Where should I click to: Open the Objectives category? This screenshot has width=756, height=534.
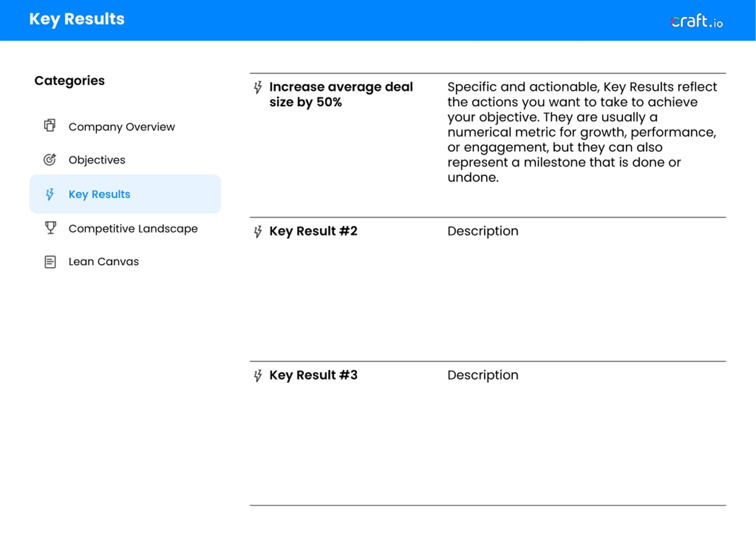coord(97,160)
